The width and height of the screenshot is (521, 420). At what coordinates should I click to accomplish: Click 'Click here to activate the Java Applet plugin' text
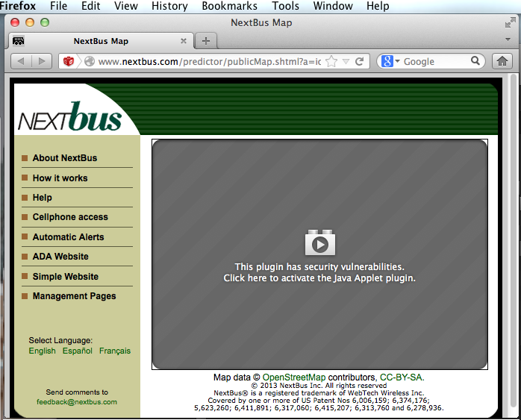(x=319, y=278)
